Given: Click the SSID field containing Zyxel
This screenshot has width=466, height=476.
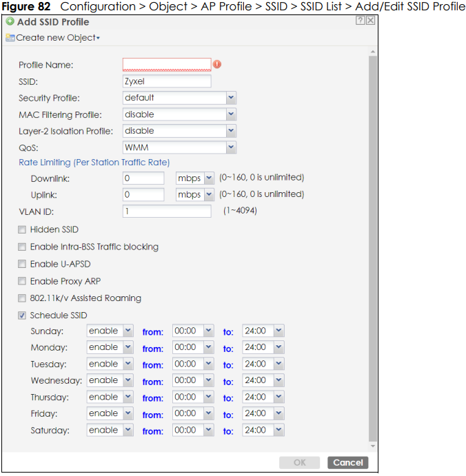Looking at the screenshot, I should [x=167, y=81].
